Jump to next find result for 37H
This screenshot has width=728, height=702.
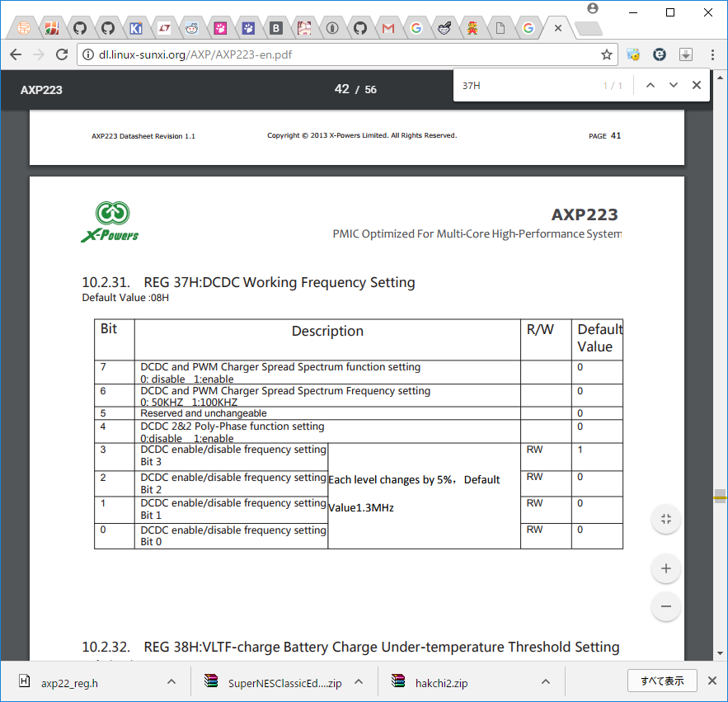(674, 85)
